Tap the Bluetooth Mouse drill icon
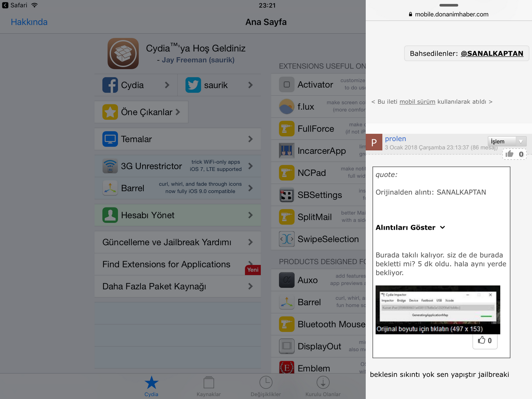This screenshot has height=399, width=532. click(287, 324)
